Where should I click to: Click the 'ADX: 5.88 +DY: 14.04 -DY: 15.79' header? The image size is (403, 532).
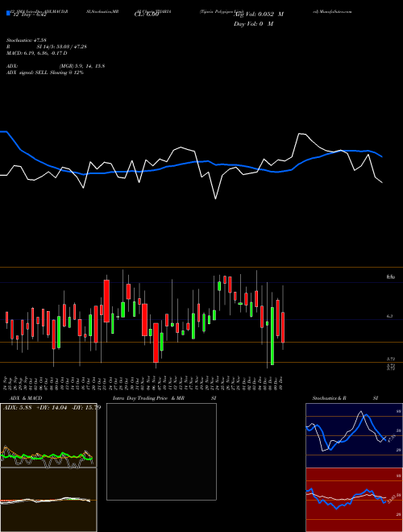click(x=52, y=408)
